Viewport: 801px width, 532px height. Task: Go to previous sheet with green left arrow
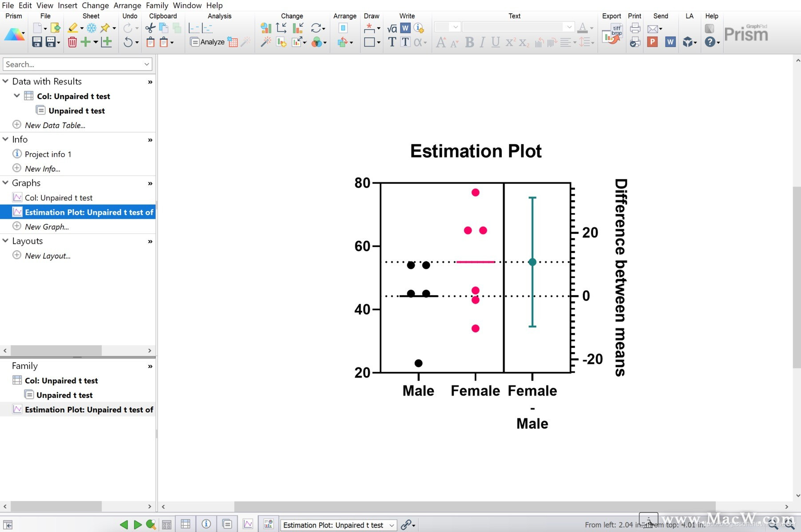[124, 525]
